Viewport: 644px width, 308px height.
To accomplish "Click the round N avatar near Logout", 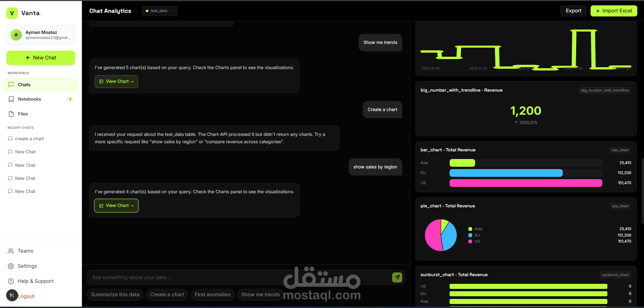I will pos(12,295).
